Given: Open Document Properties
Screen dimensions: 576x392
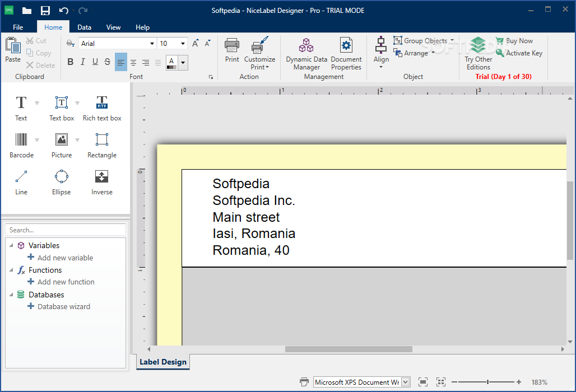Looking at the screenshot, I should [x=346, y=54].
